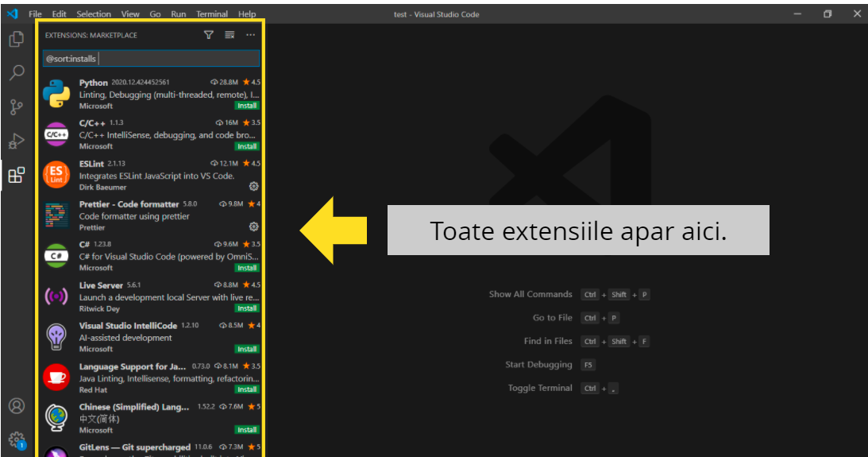Install Chinese (Simplified) Language pack
The image size is (868, 457).
coord(247,430)
